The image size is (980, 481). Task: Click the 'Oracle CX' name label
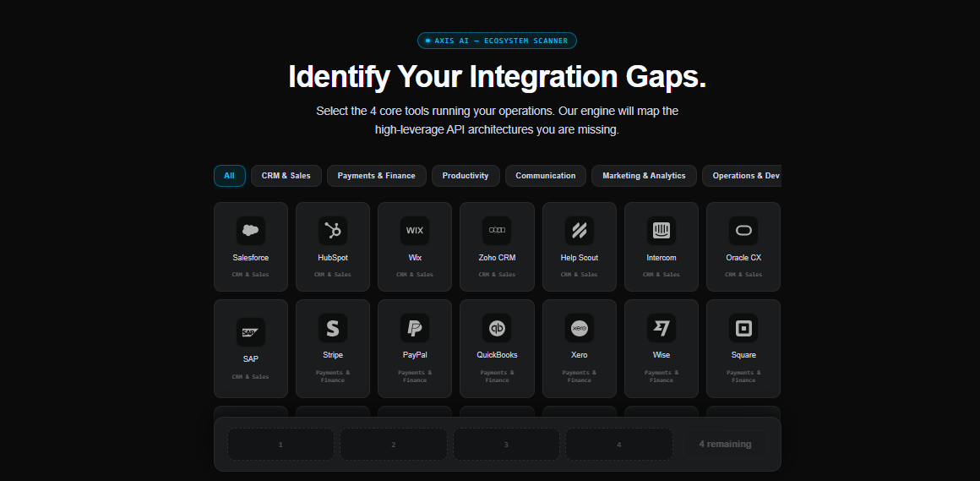[743, 258]
